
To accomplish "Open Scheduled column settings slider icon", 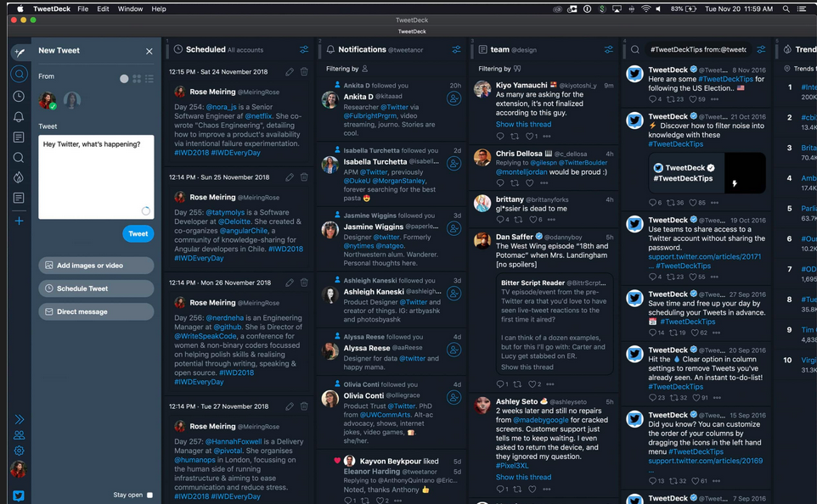I will tap(304, 49).
